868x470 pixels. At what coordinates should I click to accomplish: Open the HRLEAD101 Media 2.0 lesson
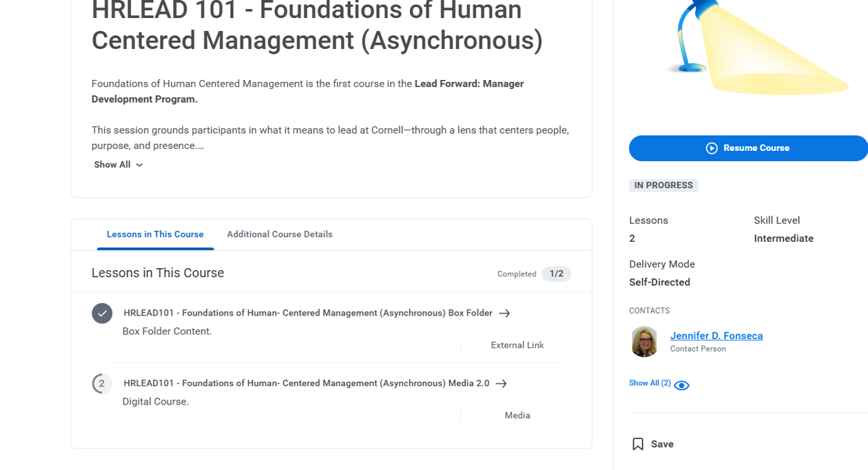(307, 383)
